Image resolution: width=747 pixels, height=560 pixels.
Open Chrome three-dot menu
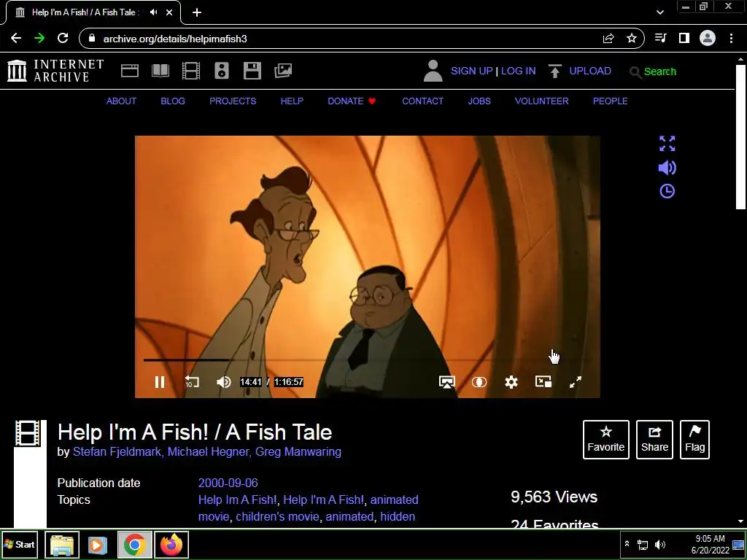click(x=731, y=38)
